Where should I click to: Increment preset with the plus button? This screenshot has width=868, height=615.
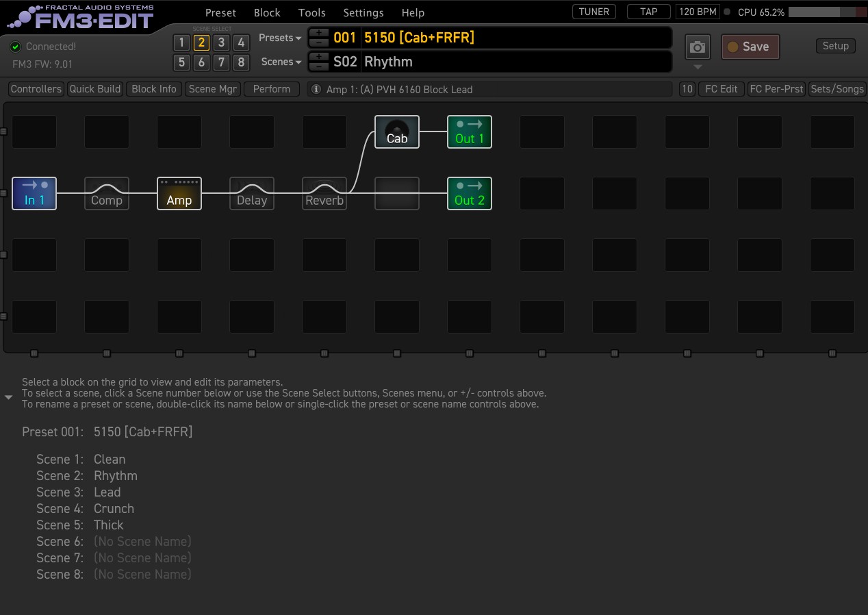[319, 33]
